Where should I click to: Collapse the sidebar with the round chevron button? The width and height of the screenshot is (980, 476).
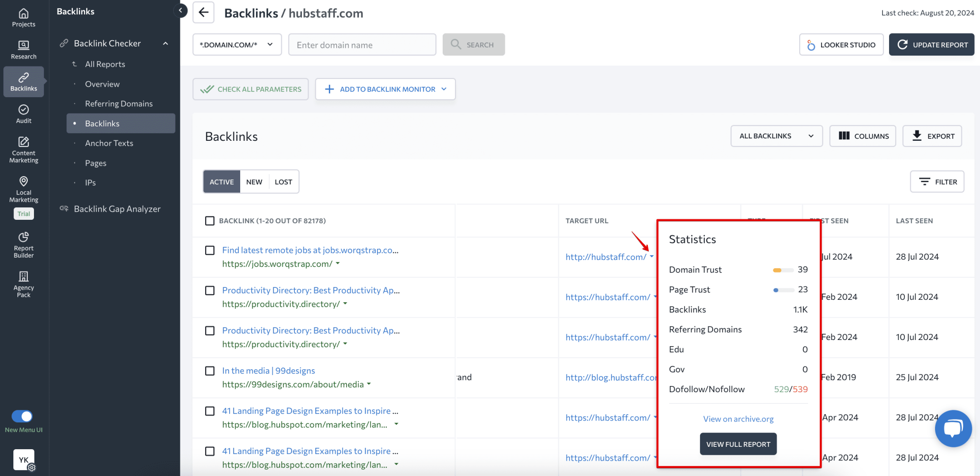180,10
